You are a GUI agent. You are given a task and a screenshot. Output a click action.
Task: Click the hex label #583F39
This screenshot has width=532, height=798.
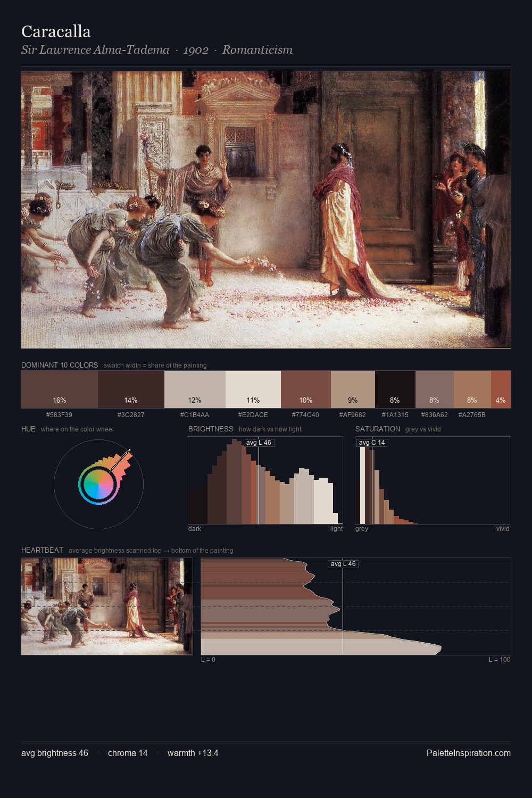click(59, 414)
